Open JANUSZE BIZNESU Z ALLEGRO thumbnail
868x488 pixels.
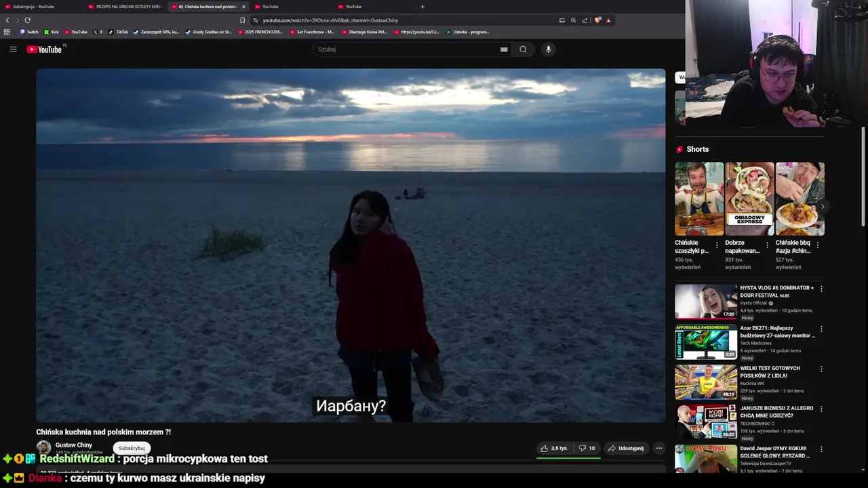tap(706, 422)
